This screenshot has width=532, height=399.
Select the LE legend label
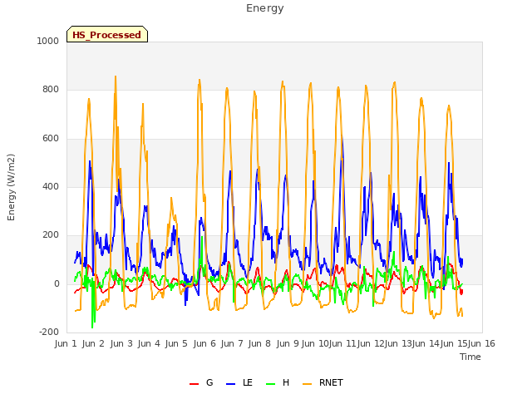click(x=248, y=382)
